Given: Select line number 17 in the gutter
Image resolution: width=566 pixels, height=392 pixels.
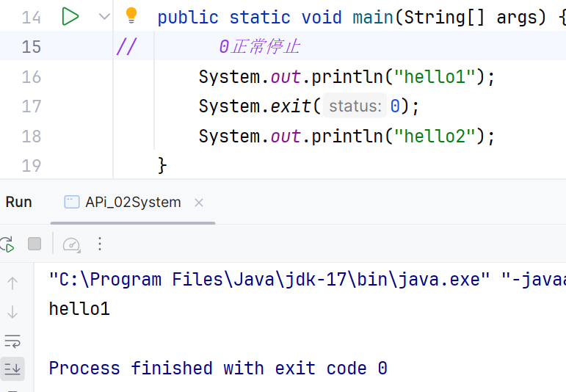Looking at the screenshot, I should [x=32, y=106].
